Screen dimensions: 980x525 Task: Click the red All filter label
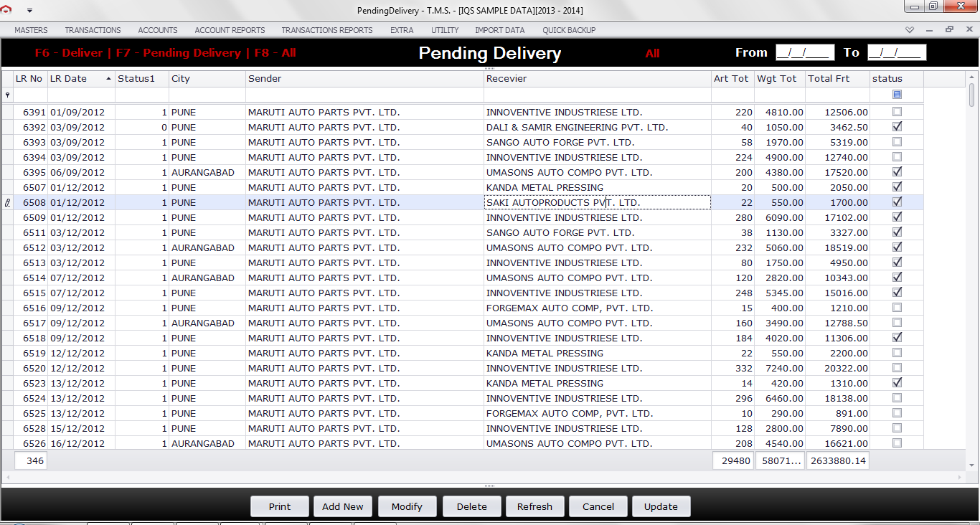(652, 53)
